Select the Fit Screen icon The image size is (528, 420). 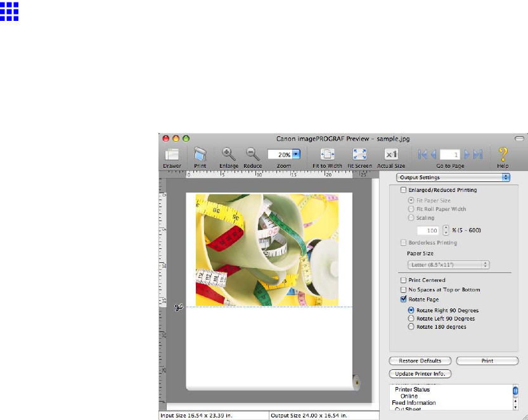pyautogui.click(x=359, y=155)
